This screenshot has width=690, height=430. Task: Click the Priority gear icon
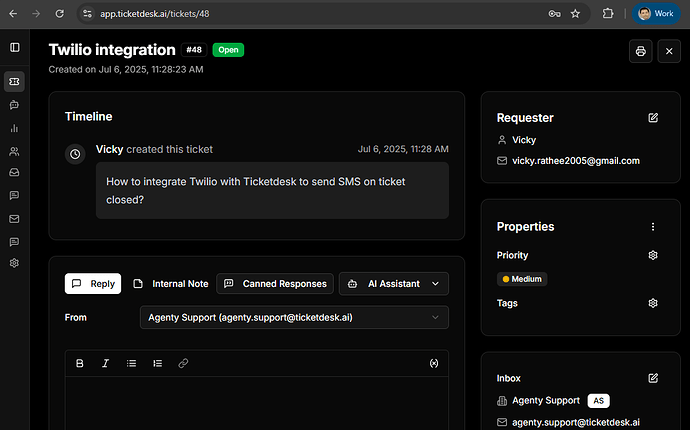(x=653, y=255)
